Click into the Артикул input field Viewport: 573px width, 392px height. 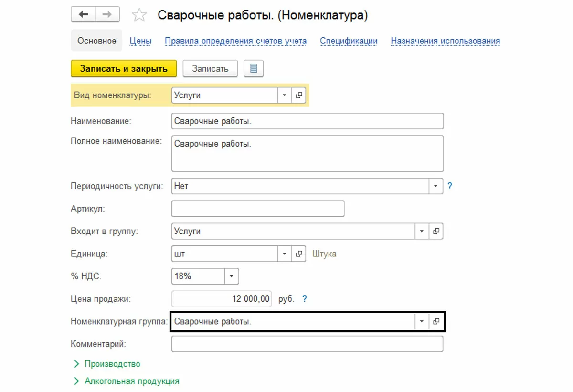258,209
